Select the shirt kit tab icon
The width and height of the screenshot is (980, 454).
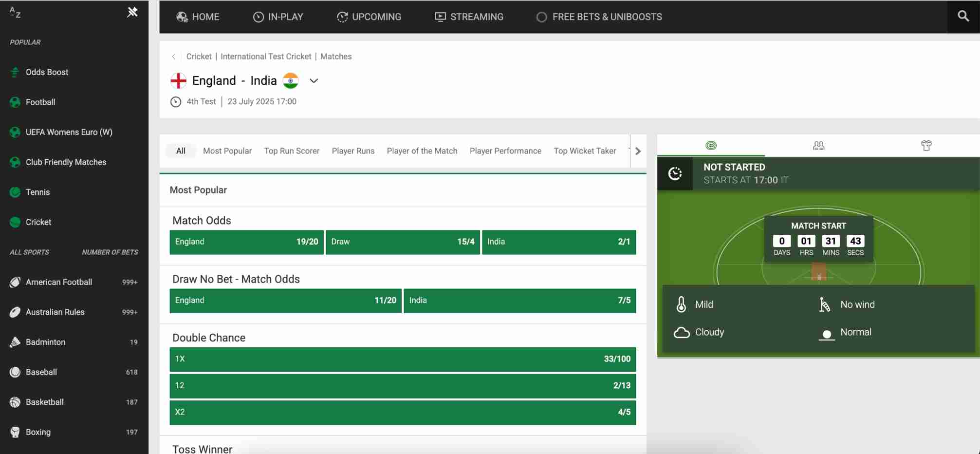click(926, 145)
